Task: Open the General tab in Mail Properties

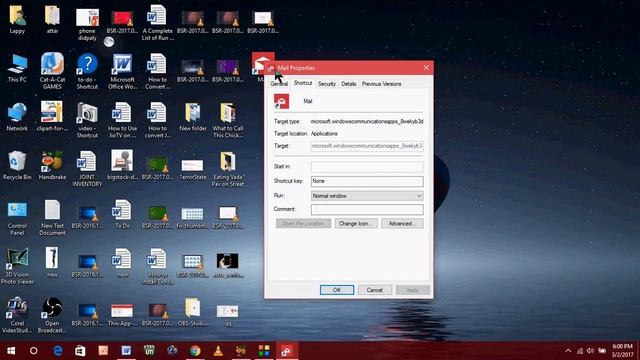Action: [279, 84]
